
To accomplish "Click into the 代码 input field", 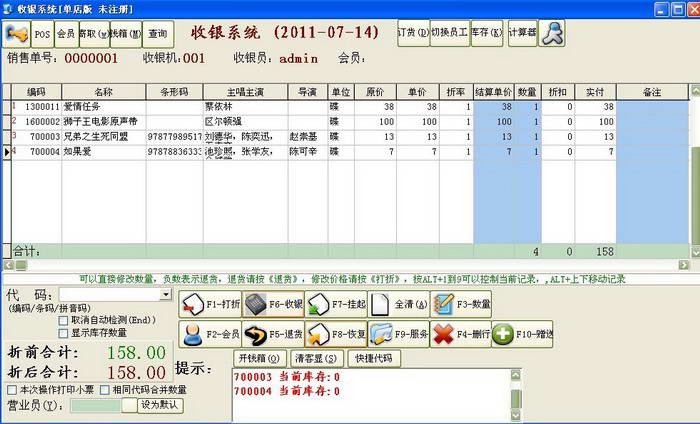I will (110, 294).
